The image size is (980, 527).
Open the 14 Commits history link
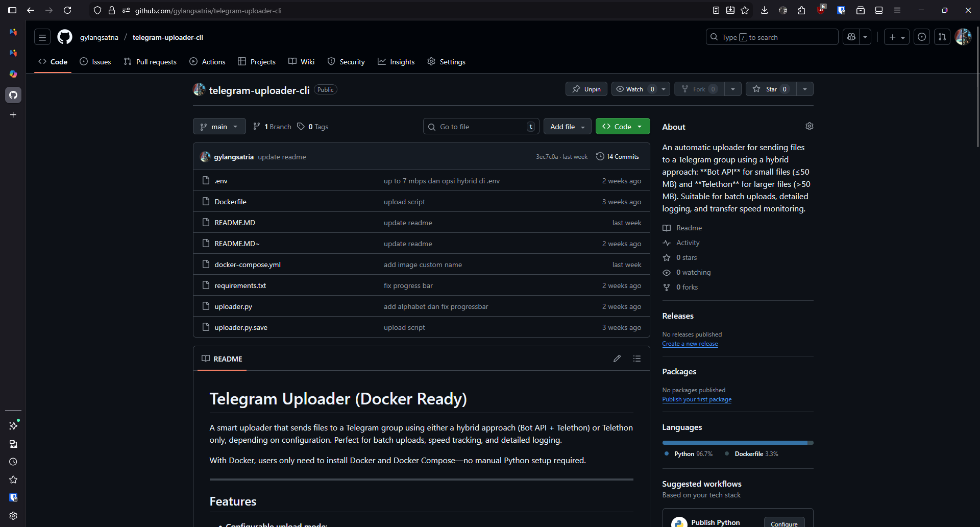click(x=618, y=157)
